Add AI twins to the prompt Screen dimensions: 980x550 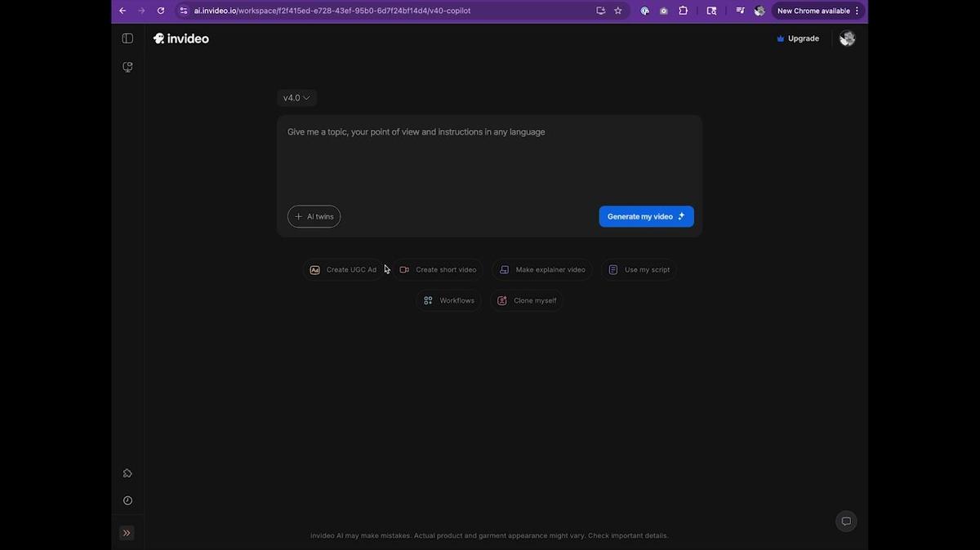tap(314, 216)
